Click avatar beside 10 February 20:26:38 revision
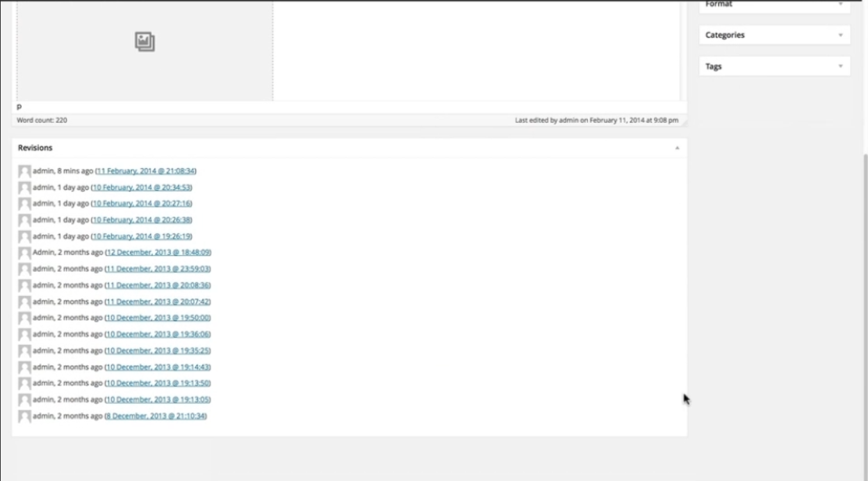The width and height of the screenshot is (868, 481). [25, 220]
